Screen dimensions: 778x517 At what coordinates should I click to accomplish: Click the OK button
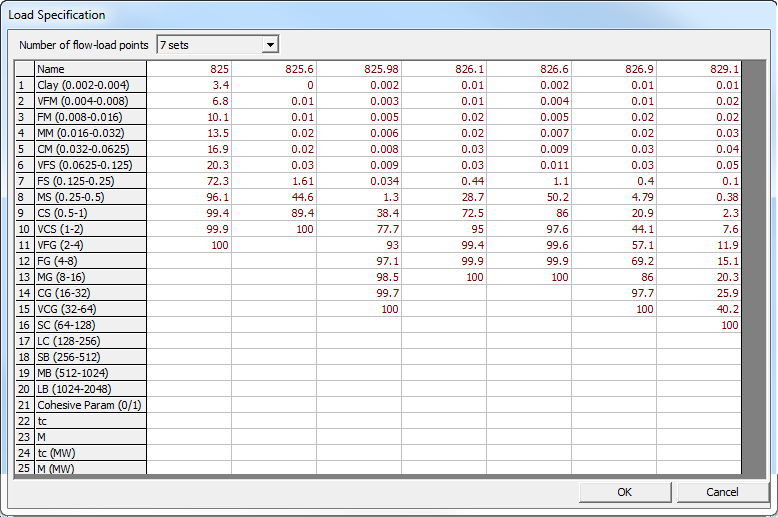point(625,492)
